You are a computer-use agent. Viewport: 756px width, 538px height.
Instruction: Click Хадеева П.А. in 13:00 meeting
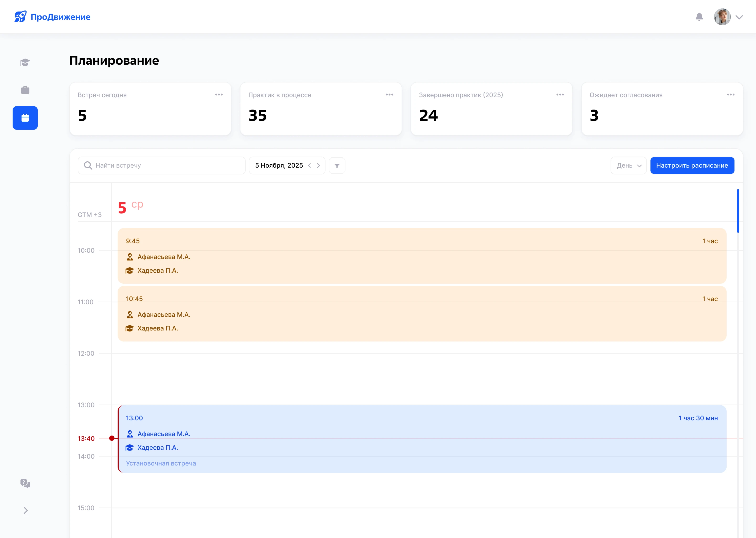157,448
